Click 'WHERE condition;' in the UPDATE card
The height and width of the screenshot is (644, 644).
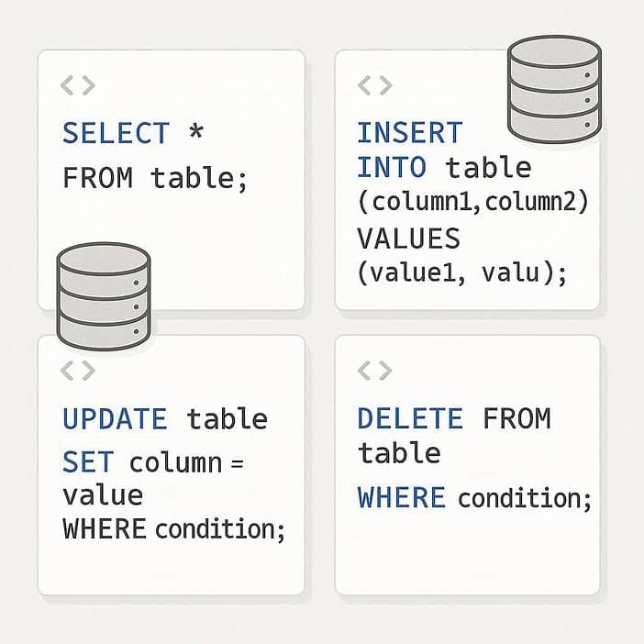[174, 529]
